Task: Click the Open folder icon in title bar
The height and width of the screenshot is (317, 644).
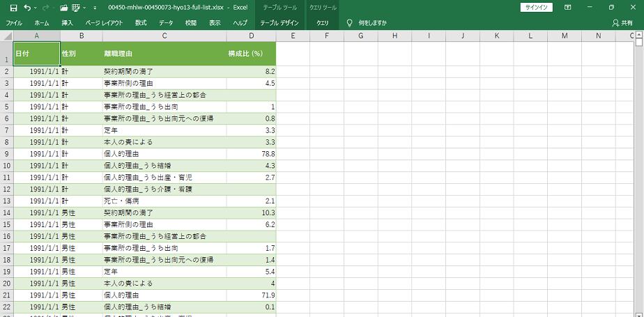Action: tap(63, 7)
